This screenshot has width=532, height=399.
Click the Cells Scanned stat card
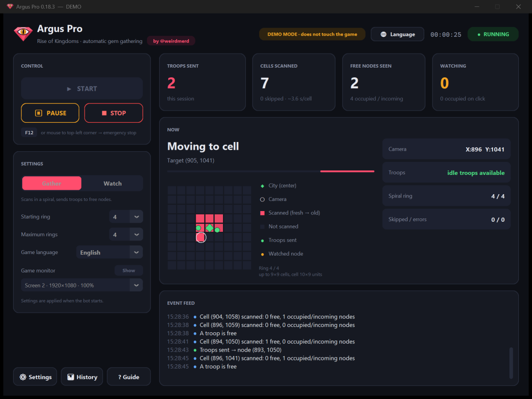(294, 82)
